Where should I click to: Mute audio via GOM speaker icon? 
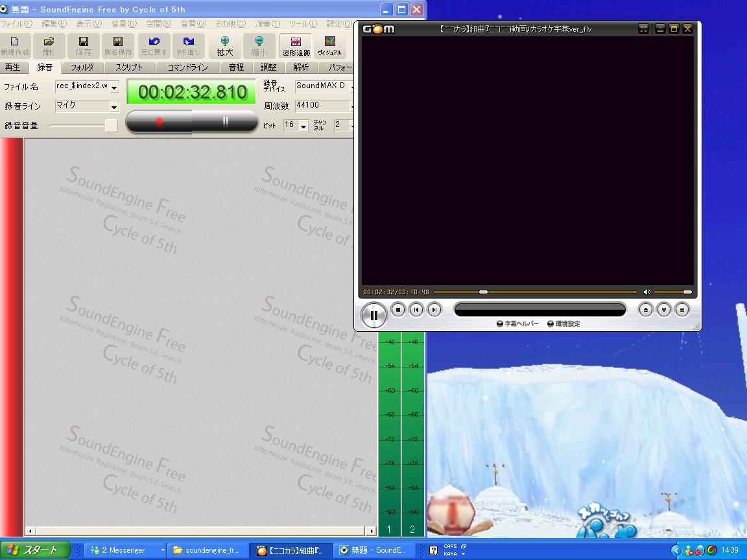coord(646,292)
